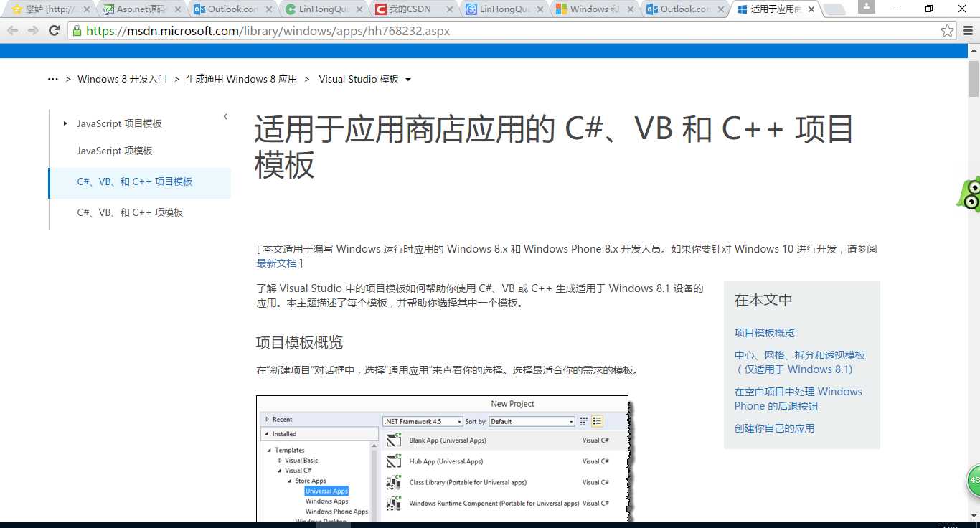Image resolution: width=980 pixels, height=528 pixels.
Task: Expand Visual Basic tree node in screenshot
Action: (x=281, y=461)
